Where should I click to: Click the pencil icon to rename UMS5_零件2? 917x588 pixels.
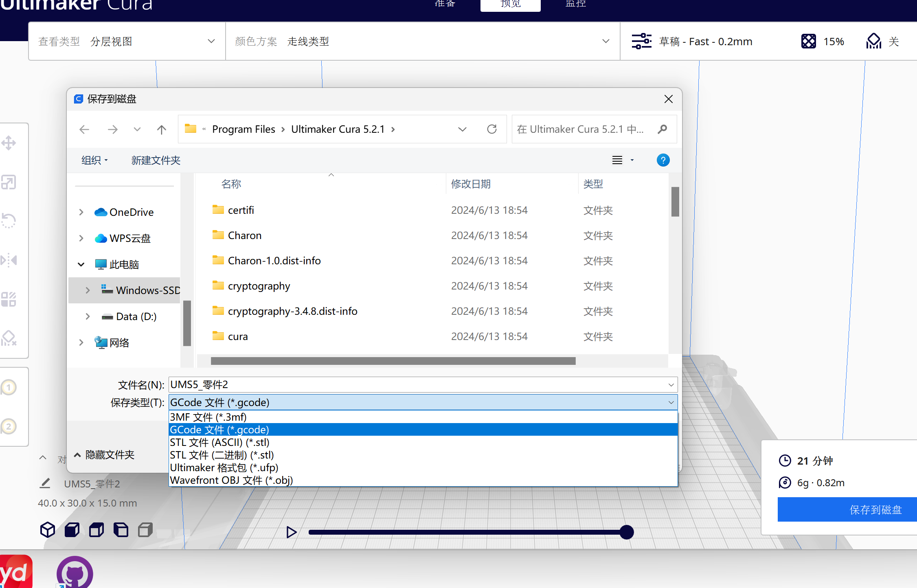(x=45, y=483)
